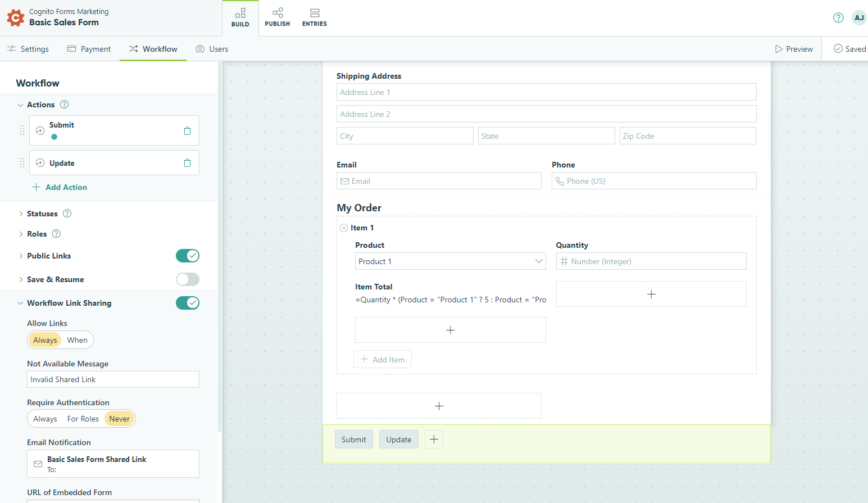Image resolution: width=868 pixels, height=503 pixels.
Task: Open the Payment tab
Action: pos(89,49)
